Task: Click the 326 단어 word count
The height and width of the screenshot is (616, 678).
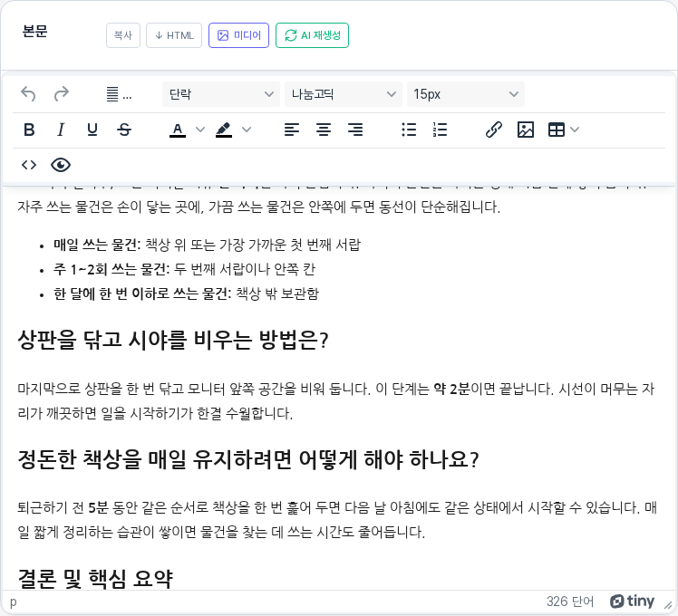Action: click(x=570, y=602)
